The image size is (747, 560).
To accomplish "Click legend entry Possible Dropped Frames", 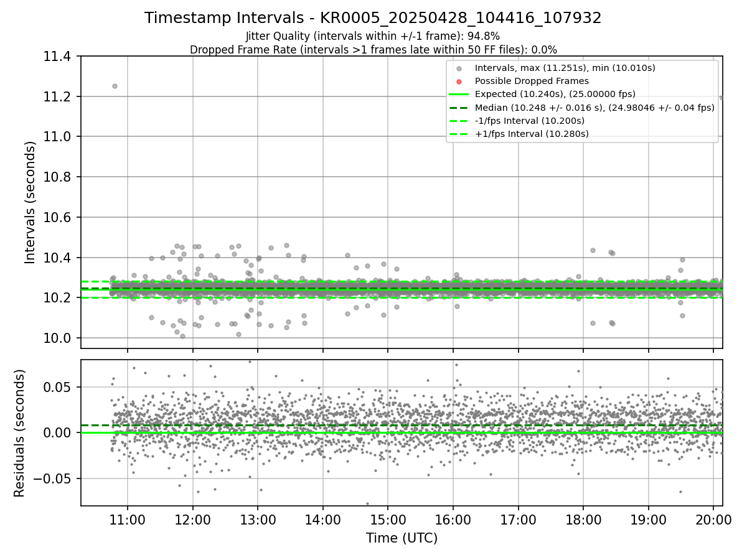I will (x=532, y=81).
